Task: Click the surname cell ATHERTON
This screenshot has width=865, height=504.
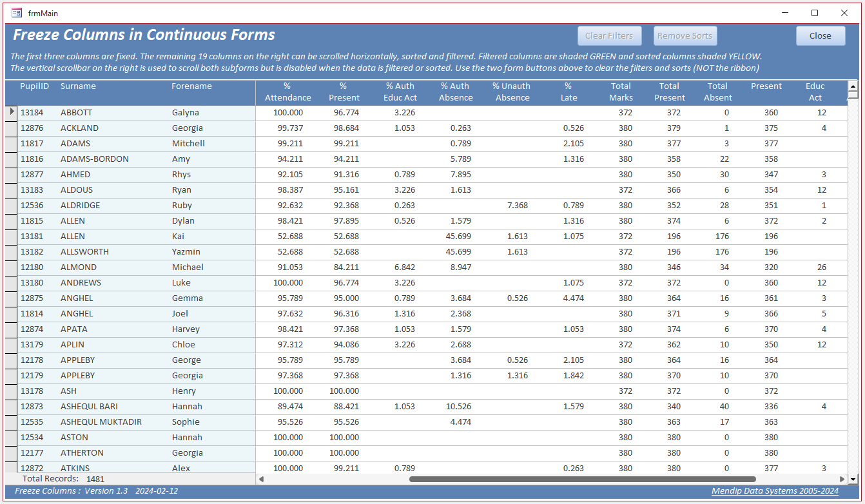Action: pyautogui.click(x=82, y=453)
